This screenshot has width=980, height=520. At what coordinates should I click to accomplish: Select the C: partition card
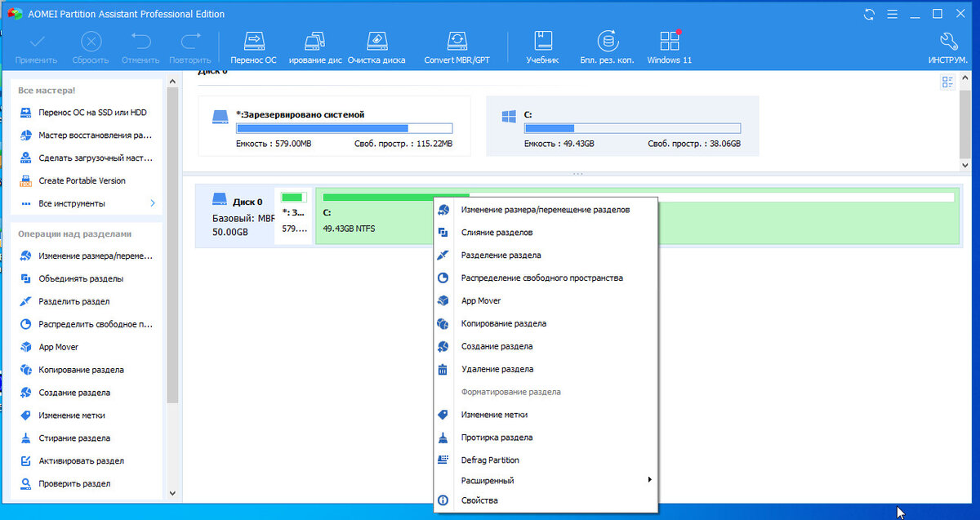[622, 126]
